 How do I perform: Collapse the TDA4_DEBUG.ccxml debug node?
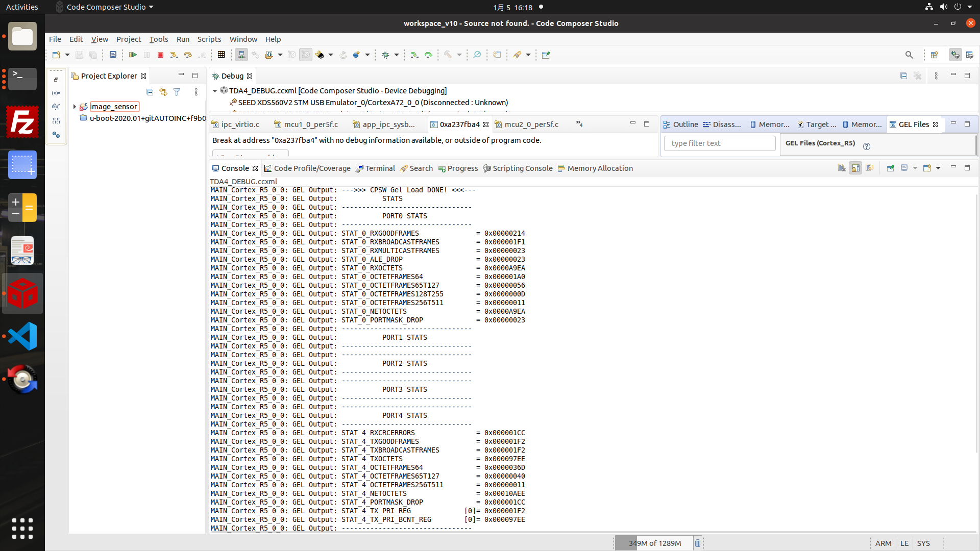pos(215,91)
